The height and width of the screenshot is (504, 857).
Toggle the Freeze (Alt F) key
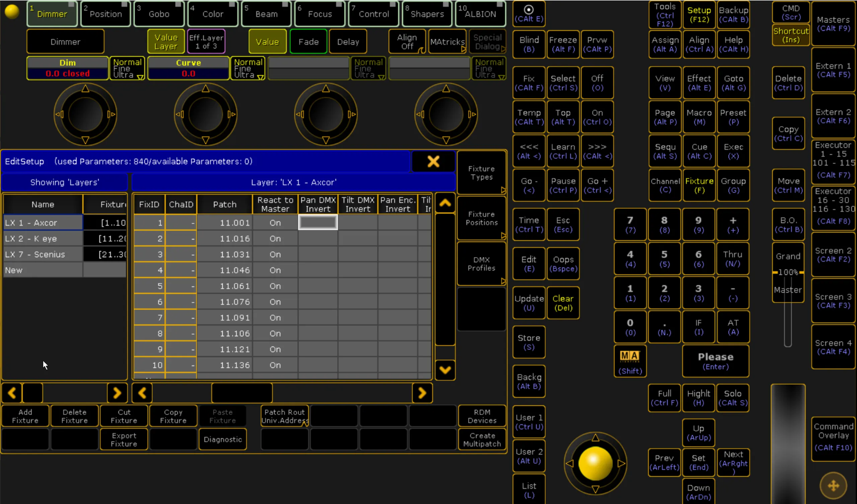563,44
